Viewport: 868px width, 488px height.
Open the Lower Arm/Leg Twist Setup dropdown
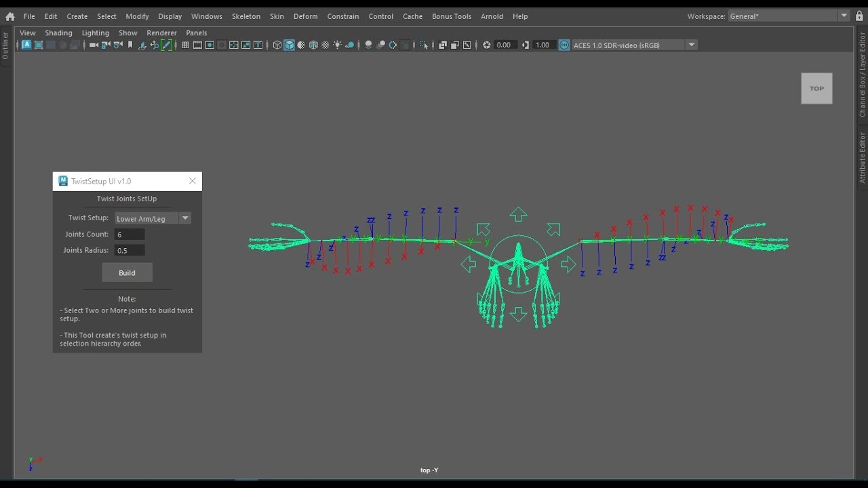(153, 218)
